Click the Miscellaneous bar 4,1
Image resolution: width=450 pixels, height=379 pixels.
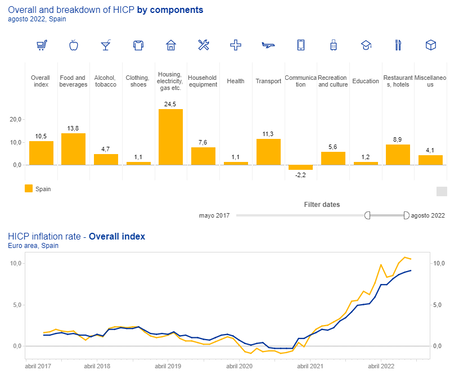point(431,160)
